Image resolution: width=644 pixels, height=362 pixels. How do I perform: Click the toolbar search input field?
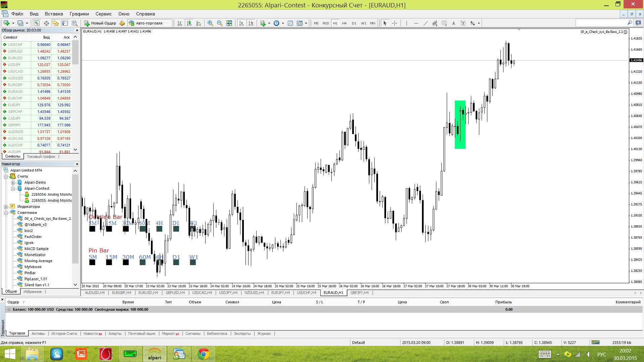point(601,23)
